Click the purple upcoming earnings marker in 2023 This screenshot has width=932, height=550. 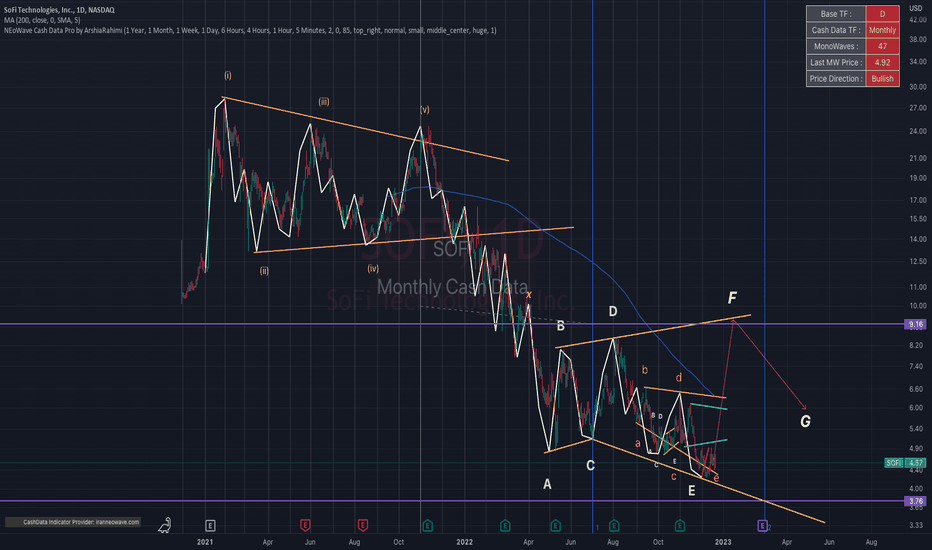[763, 526]
